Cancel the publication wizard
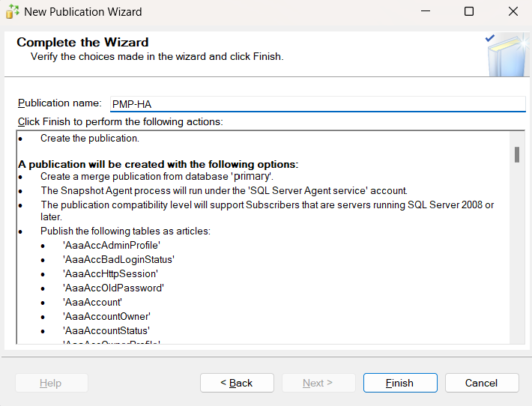The image size is (532, 406). [481, 383]
